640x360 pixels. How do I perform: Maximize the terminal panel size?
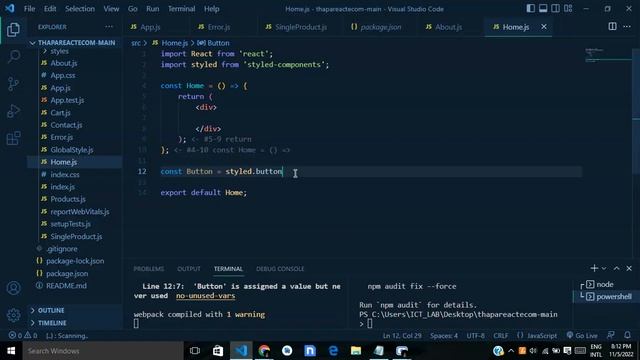616,268
